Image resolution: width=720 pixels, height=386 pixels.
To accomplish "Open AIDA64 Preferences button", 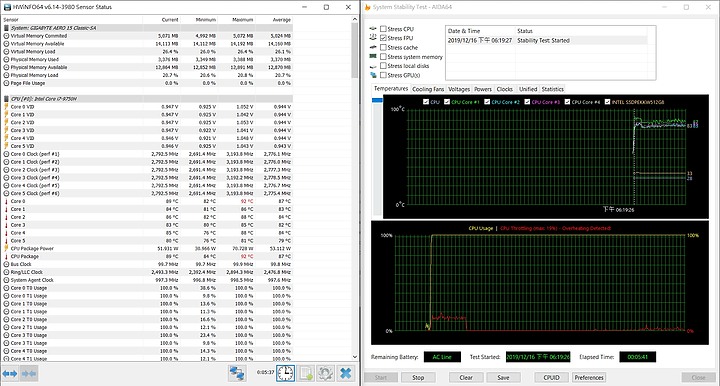I will [x=589, y=377].
